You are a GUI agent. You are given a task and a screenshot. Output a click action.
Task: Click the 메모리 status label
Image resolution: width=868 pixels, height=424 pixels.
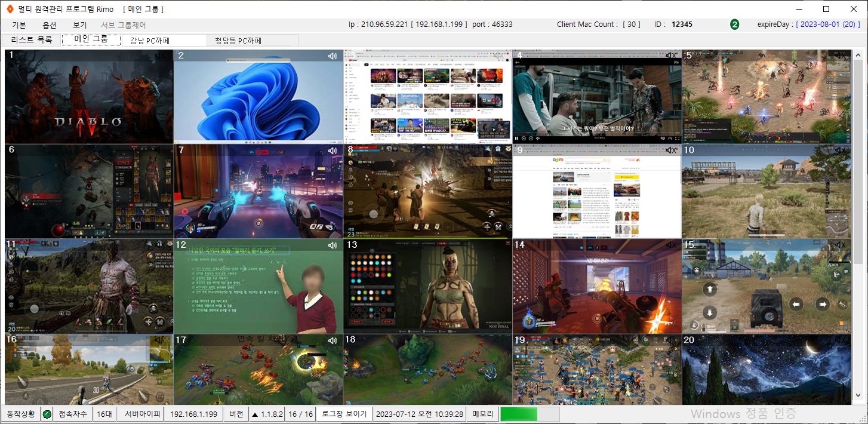tap(483, 414)
